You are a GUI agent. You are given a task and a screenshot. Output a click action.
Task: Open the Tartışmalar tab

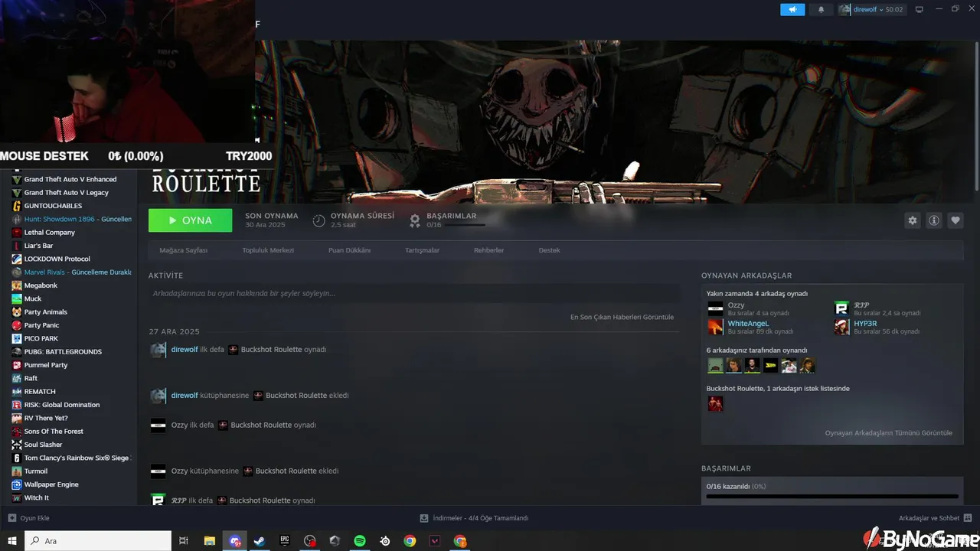[x=422, y=250]
